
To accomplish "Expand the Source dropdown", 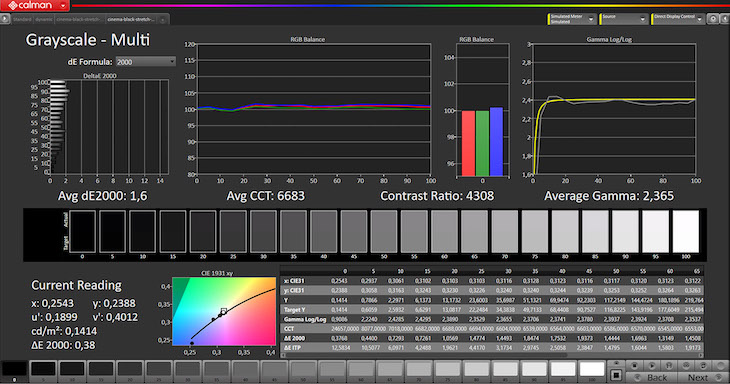I will [x=623, y=19].
